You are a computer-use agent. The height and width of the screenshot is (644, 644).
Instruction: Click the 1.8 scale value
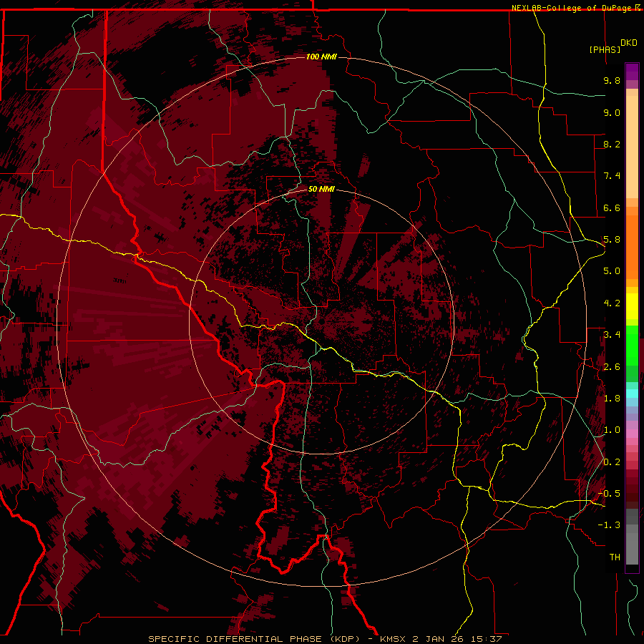pyautogui.click(x=612, y=399)
